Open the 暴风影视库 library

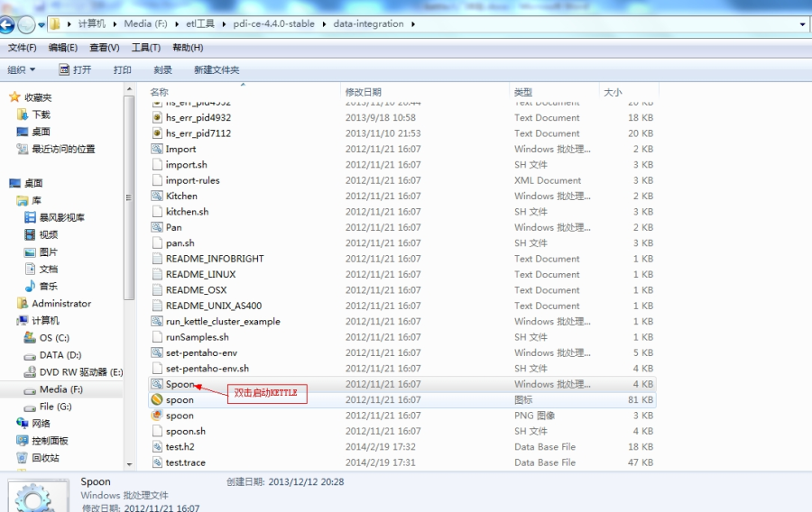click(x=54, y=217)
